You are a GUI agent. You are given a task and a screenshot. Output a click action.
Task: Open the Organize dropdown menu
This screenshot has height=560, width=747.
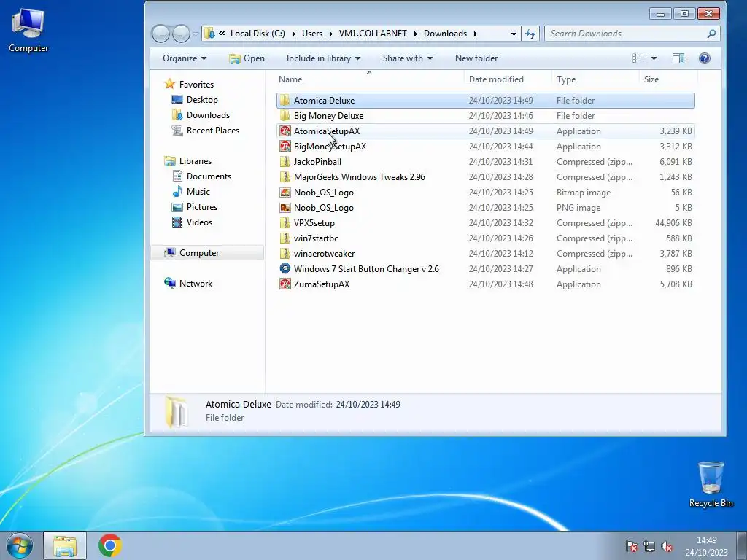185,58
